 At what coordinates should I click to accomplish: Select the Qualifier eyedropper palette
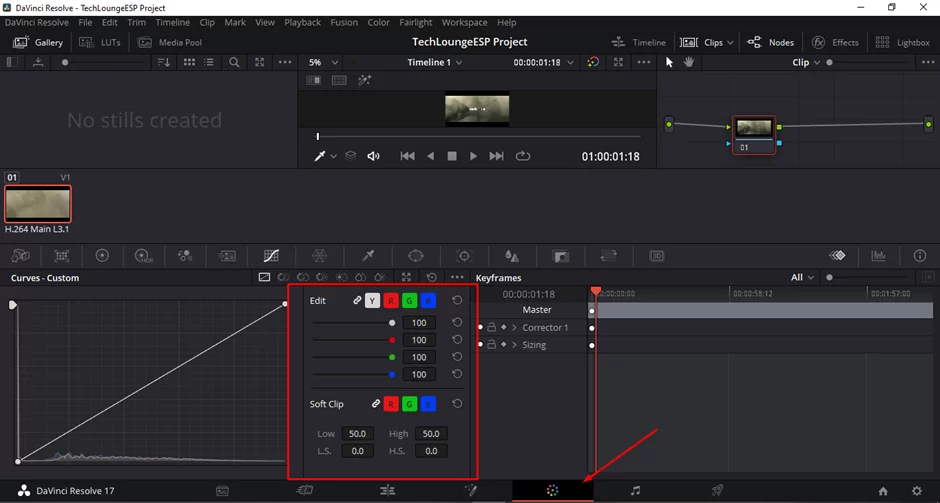(x=368, y=256)
